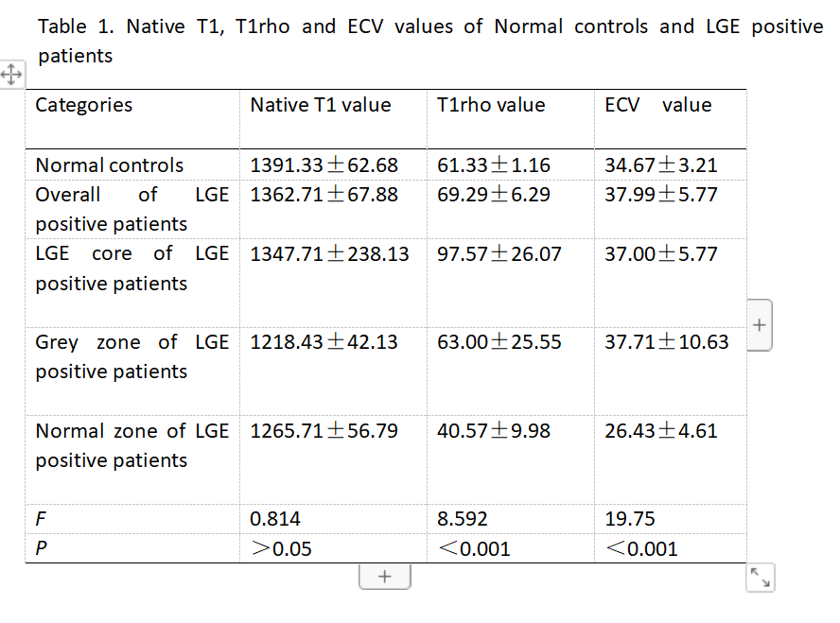
Task: Click the Normal zone of LGE positive patients cell
Action: [131, 445]
